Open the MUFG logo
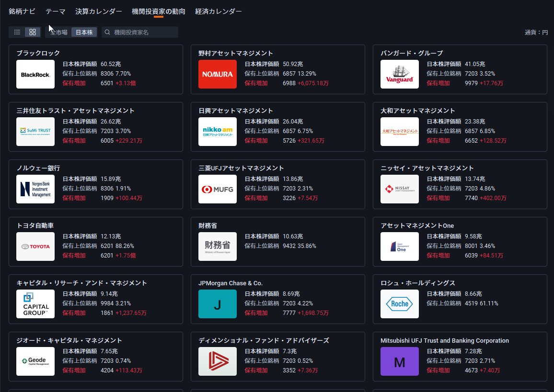The height and width of the screenshot is (392, 554). click(x=218, y=189)
